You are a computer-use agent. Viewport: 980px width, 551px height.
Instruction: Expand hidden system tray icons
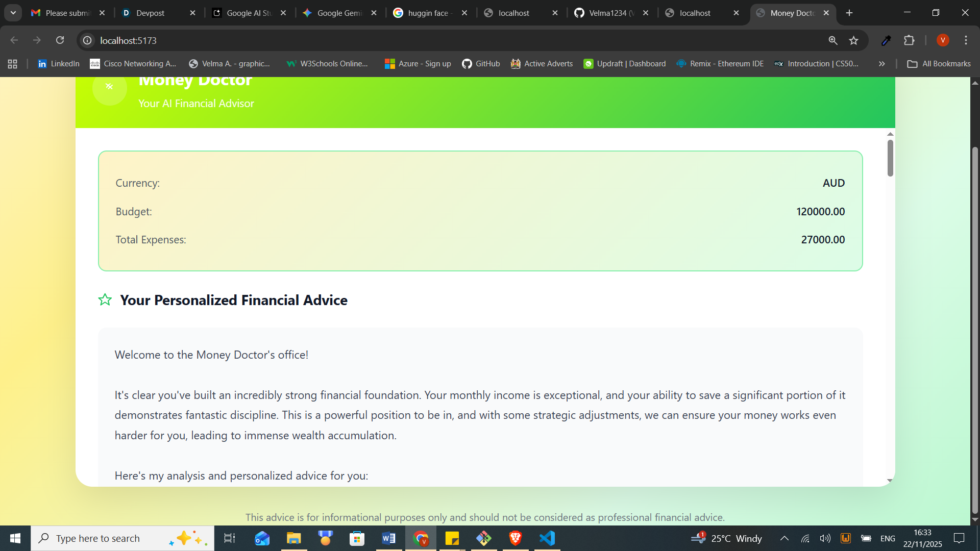pyautogui.click(x=785, y=538)
